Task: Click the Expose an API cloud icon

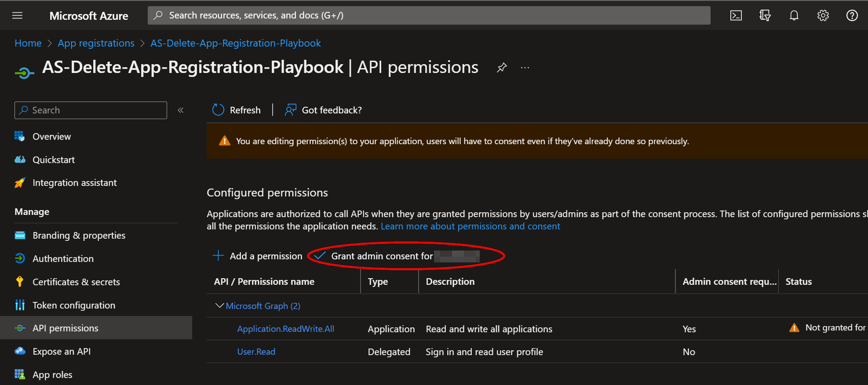Action: pyautogui.click(x=20, y=351)
